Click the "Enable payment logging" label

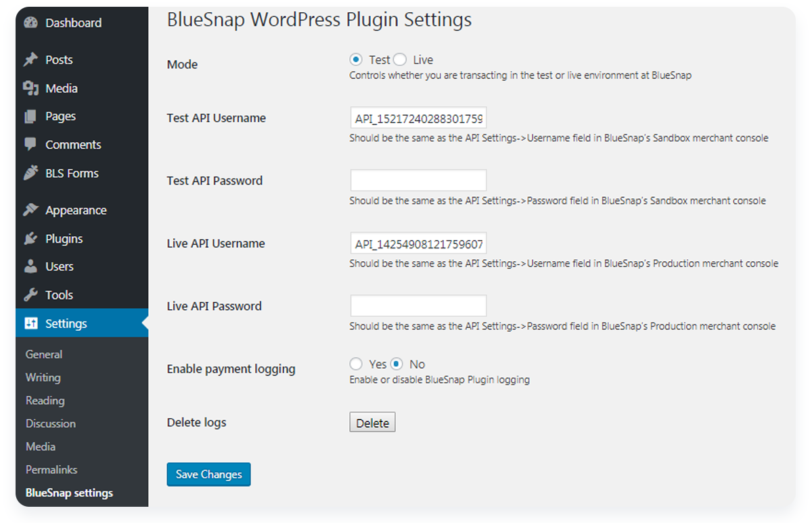point(231,369)
